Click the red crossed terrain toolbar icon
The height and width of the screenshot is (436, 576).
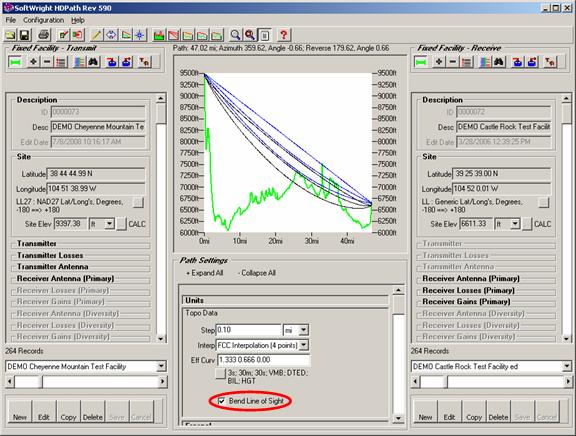coord(173,35)
